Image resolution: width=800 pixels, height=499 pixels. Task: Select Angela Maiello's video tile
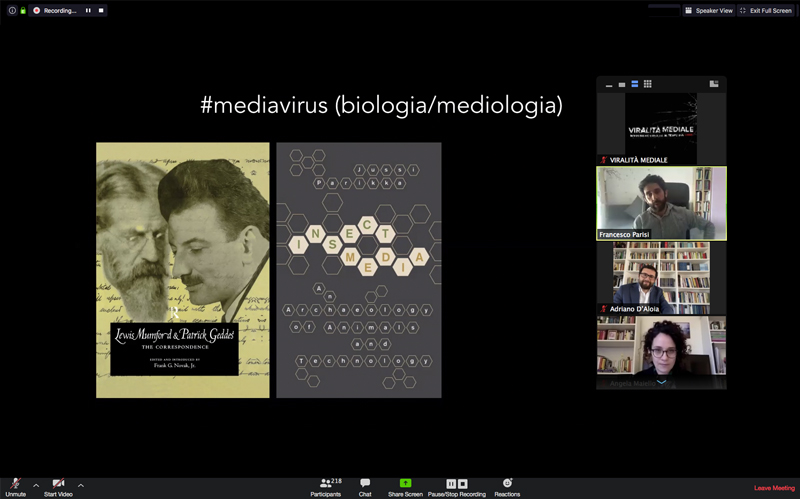click(x=661, y=352)
